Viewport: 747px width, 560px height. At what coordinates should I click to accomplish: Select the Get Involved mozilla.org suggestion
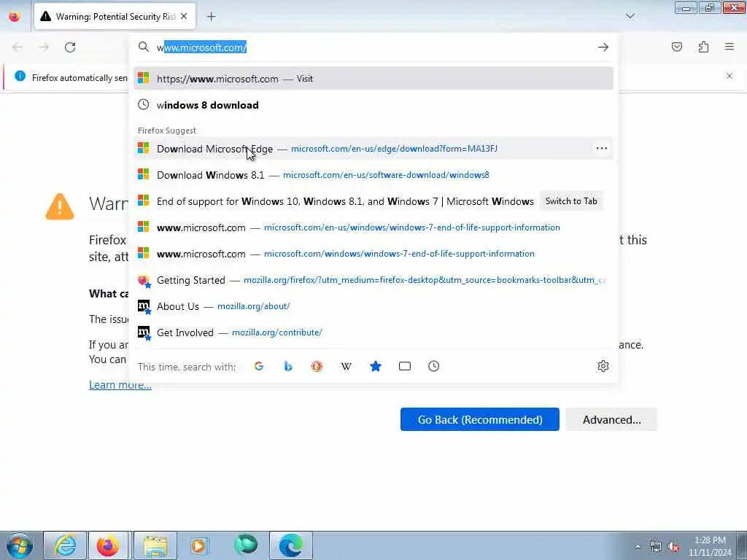point(373,332)
